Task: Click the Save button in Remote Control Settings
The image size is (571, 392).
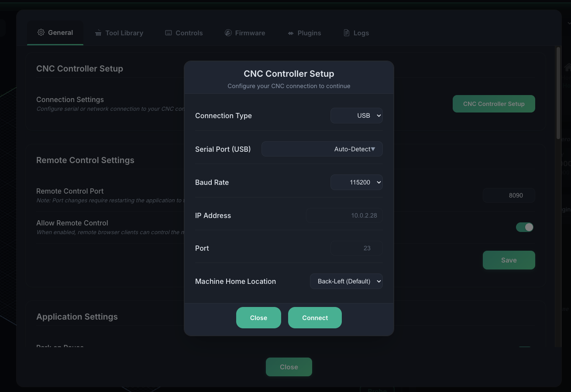Action: tap(509, 260)
